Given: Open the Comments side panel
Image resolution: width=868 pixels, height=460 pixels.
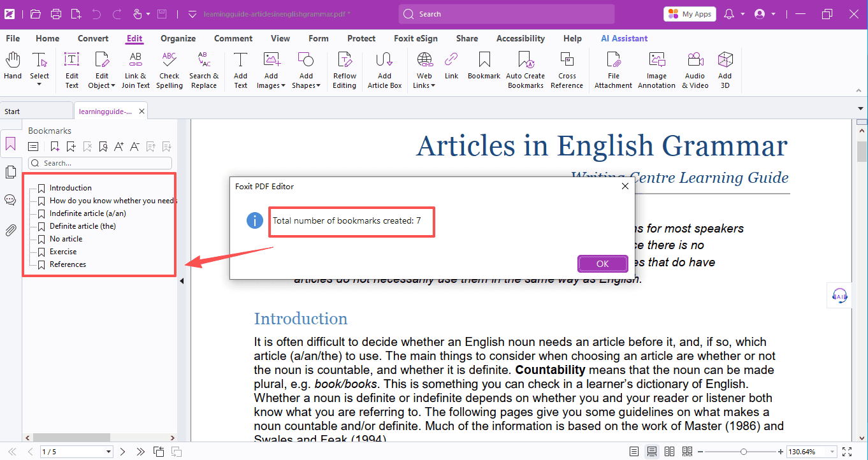Looking at the screenshot, I should [10, 201].
